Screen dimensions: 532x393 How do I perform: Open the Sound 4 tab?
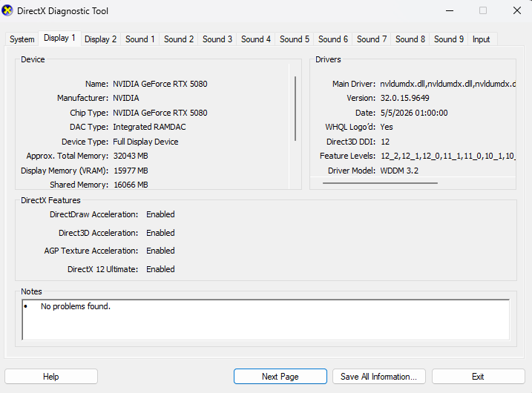[256, 39]
